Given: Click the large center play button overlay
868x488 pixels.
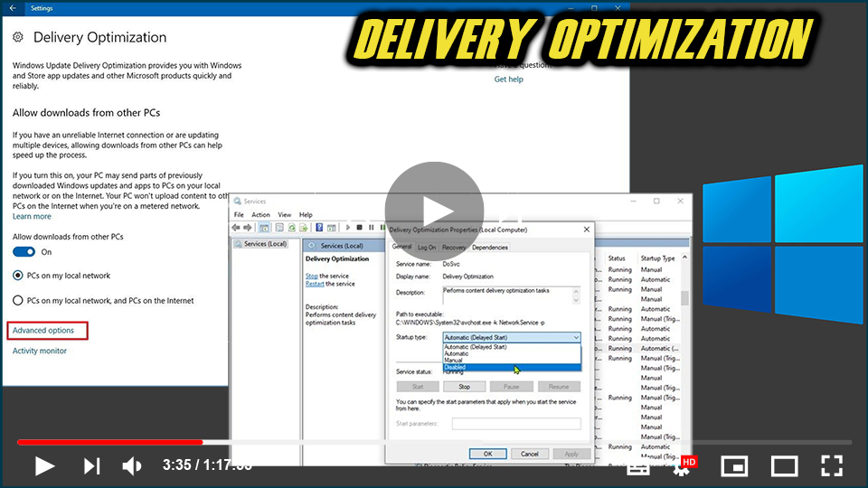Looking at the screenshot, I should click(x=434, y=211).
